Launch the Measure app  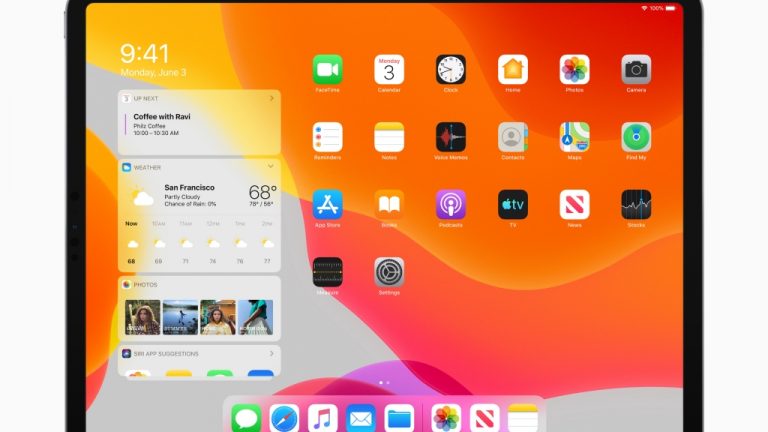point(327,272)
